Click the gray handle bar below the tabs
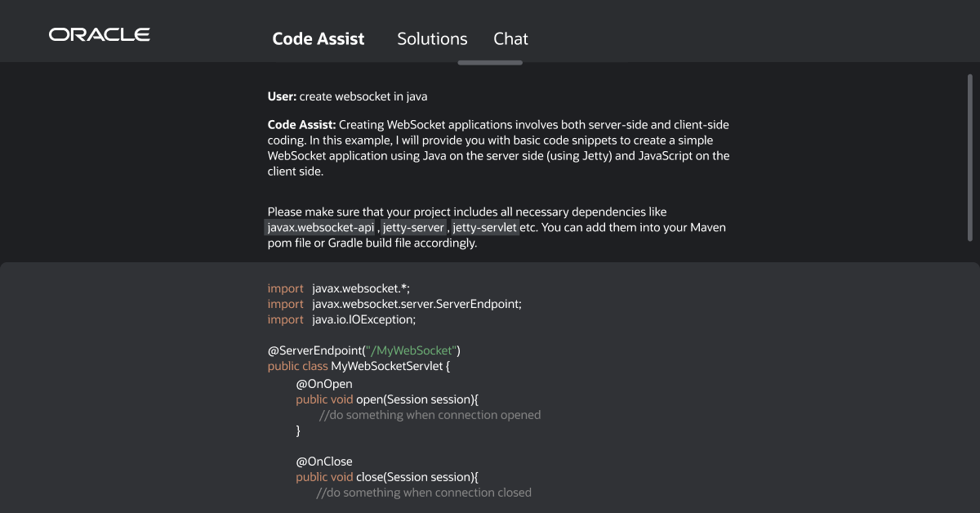Screen dimensions: 980x513 point(490,62)
